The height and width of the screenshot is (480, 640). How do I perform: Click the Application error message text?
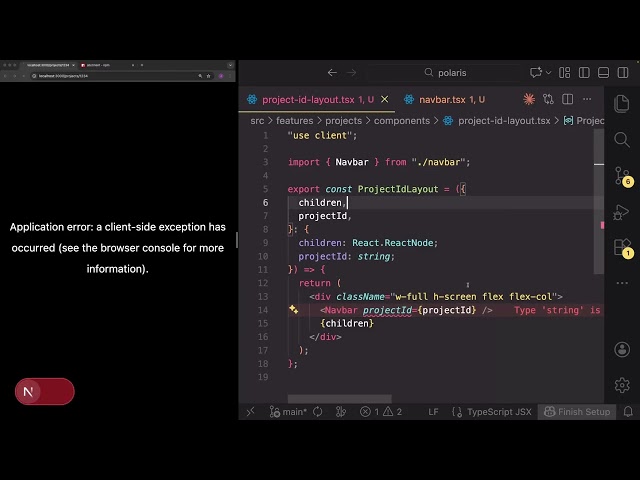(118, 248)
